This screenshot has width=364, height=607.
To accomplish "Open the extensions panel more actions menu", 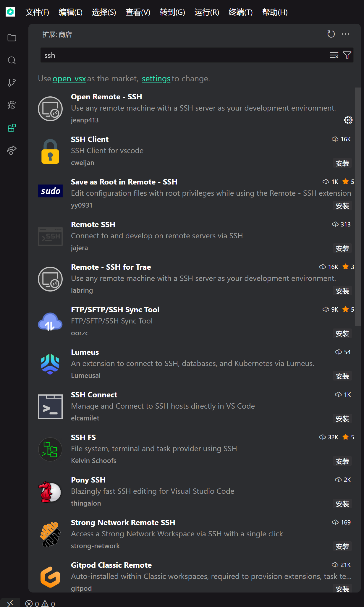I will pyautogui.click(x=345, y=34).
